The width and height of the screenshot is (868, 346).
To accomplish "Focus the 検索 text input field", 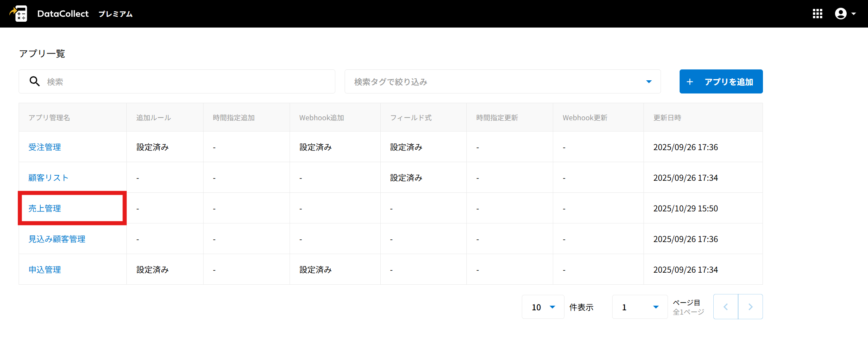I will pyautogui.click(x=186, y=81).
